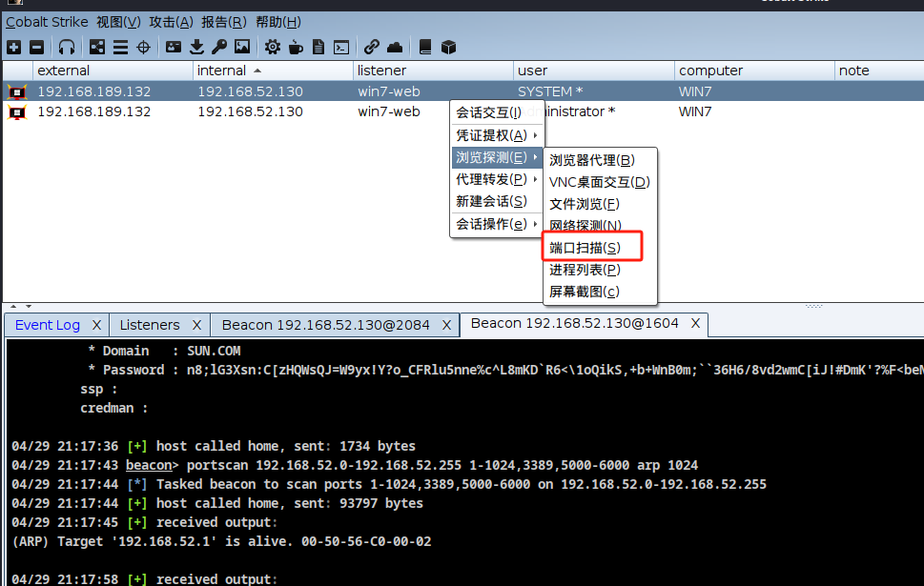Click the chain link host file icon

pyautogui.click(x=371, y=47)
